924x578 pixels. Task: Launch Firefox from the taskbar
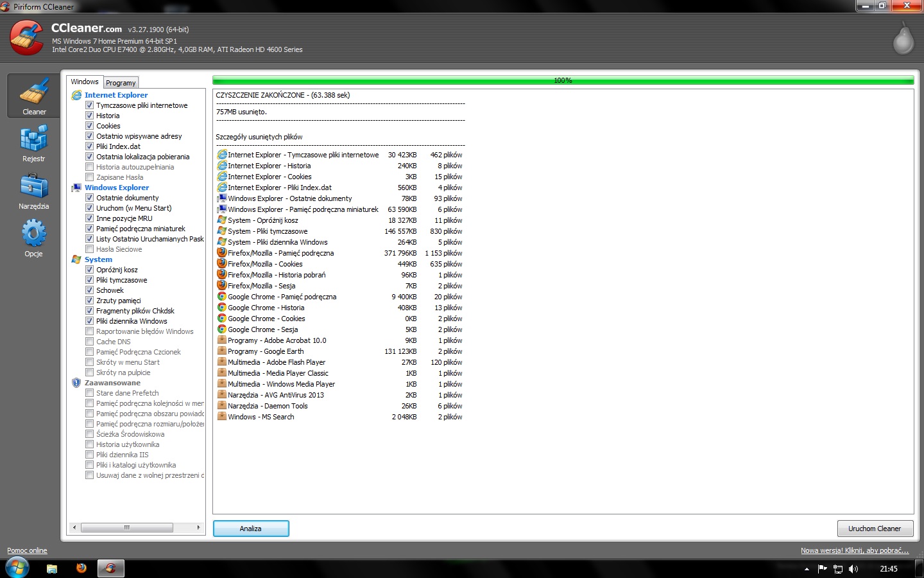click(x=81, y=568)
